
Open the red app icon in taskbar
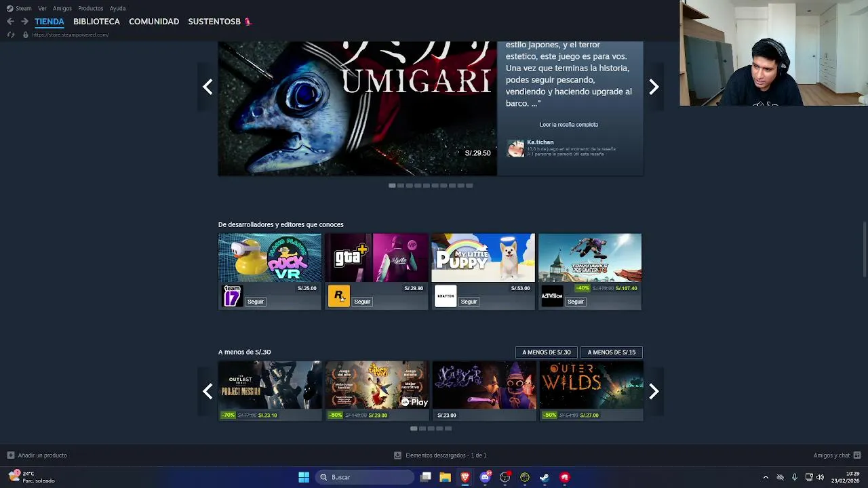564,477
